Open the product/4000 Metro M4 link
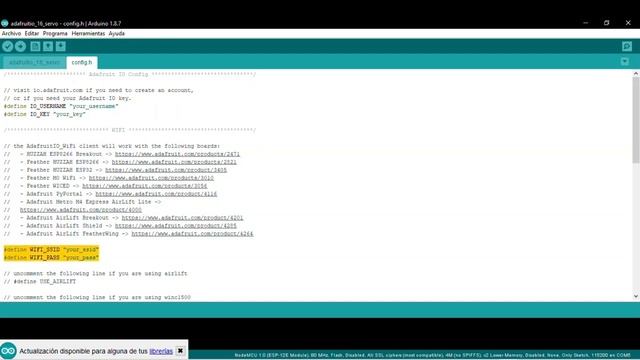This screenshot has width=640, height=360. [x=81, y=210]
